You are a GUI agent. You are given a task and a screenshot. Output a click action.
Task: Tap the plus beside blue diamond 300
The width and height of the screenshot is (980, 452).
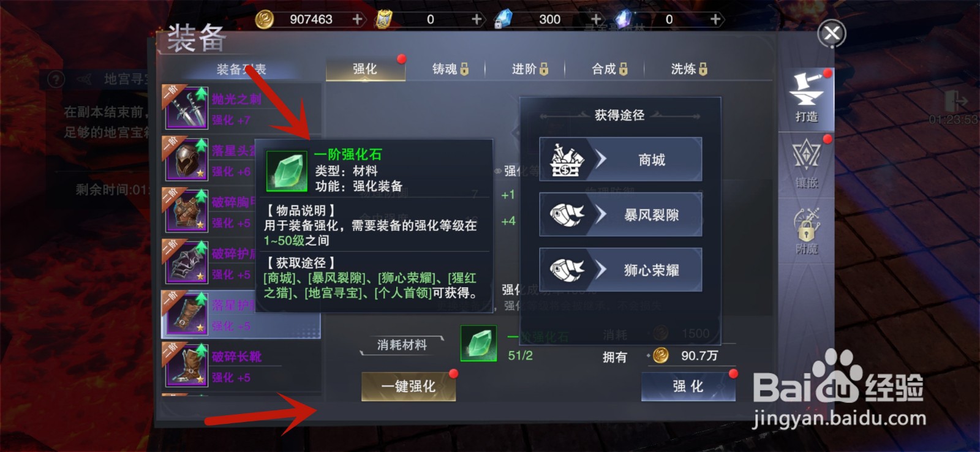pyautogui.click(x=596, y=20)
